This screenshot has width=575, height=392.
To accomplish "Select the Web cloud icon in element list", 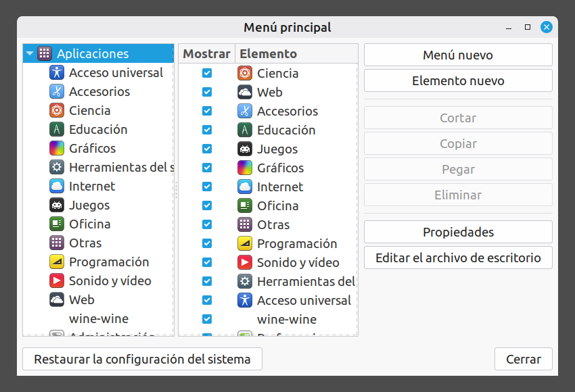I will (x=245, y=93).
